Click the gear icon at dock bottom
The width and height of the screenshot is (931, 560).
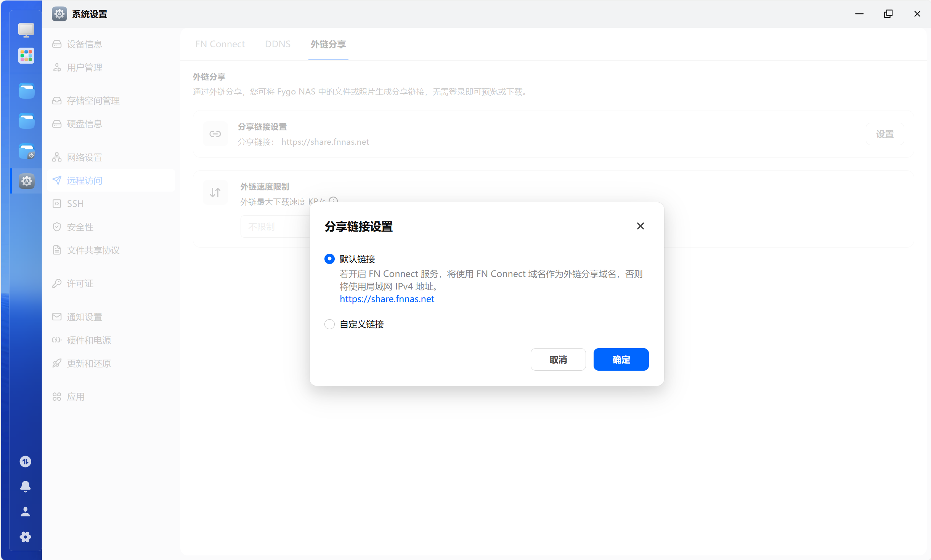pos(25,537)
